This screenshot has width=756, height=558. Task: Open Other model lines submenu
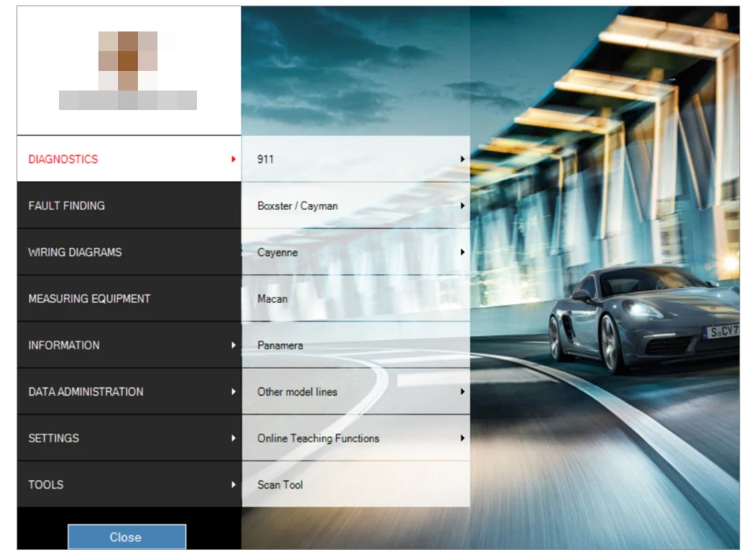click(356, 392)
